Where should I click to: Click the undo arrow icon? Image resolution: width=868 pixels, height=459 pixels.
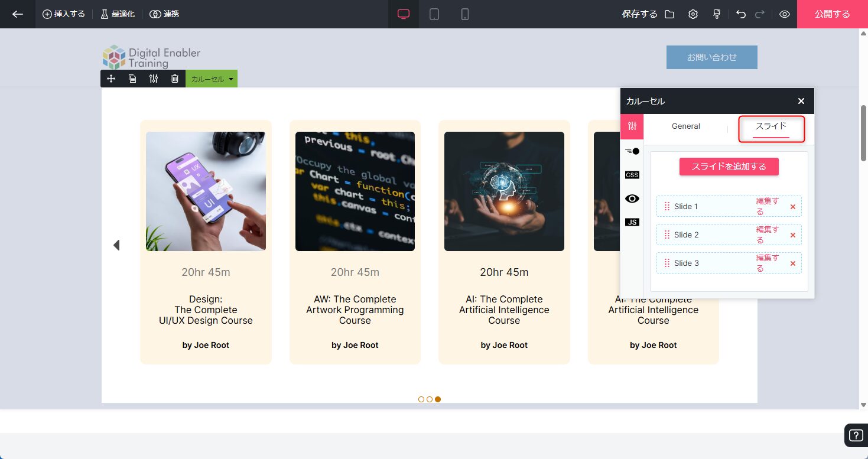point(741,14)
